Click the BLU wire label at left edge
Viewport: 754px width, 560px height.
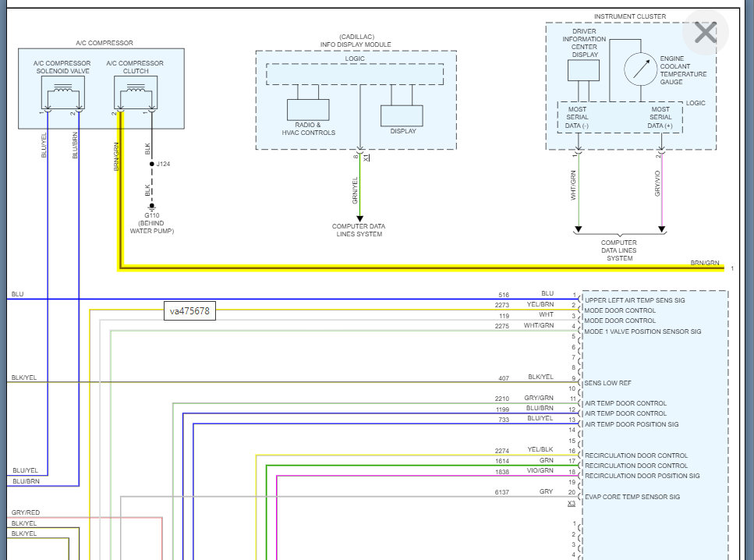click(17, 294)
